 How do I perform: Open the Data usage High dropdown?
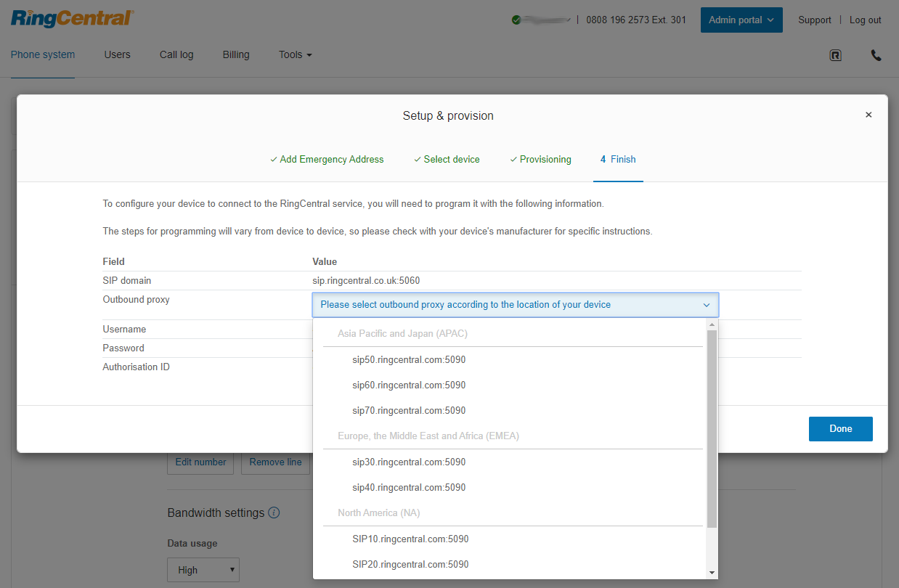click(x=203, y=570)
